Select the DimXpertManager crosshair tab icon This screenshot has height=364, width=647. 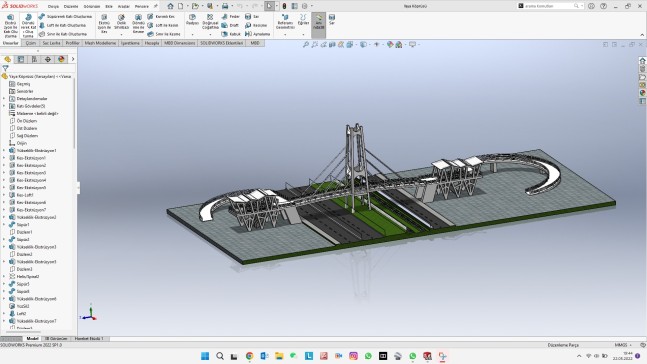click(x=48, y=59)
